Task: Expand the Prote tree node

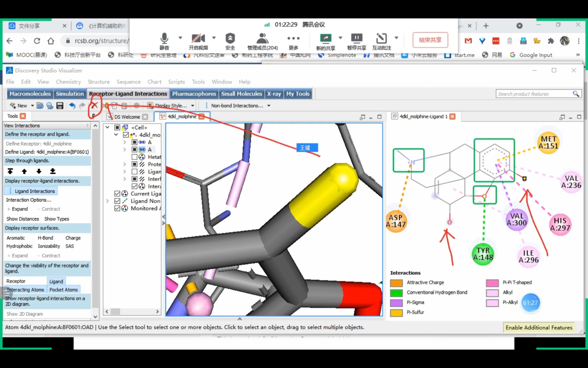Action: pyautogui.click(x=125, y=164)
